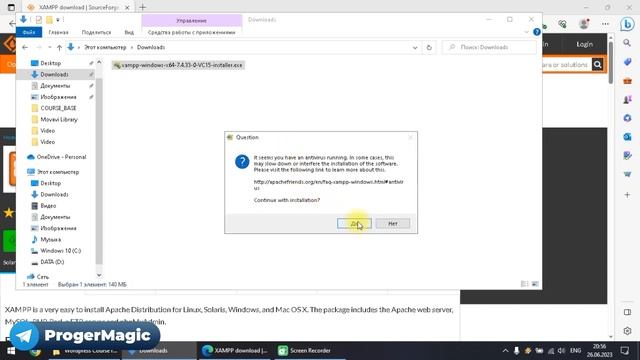
Task: Confirm installation with the Да button
Action: [354, 223]
